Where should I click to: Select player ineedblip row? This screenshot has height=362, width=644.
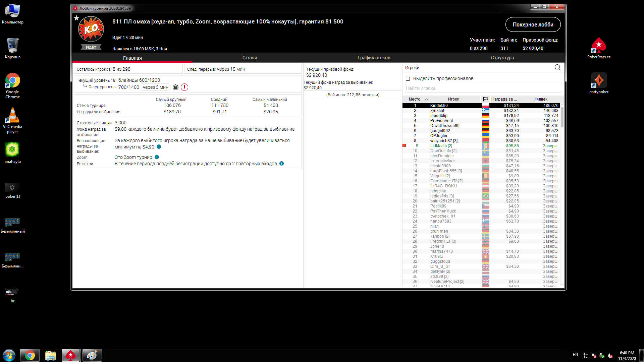[481, 116]
